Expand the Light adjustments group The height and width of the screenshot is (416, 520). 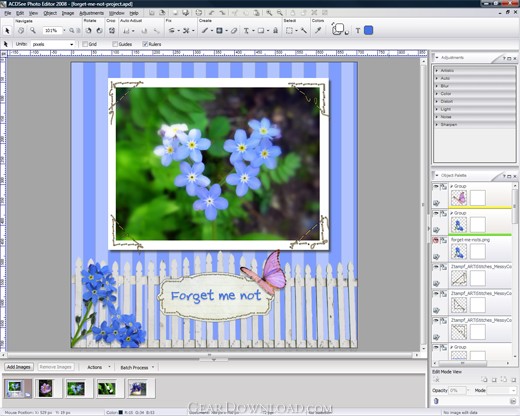437,109
